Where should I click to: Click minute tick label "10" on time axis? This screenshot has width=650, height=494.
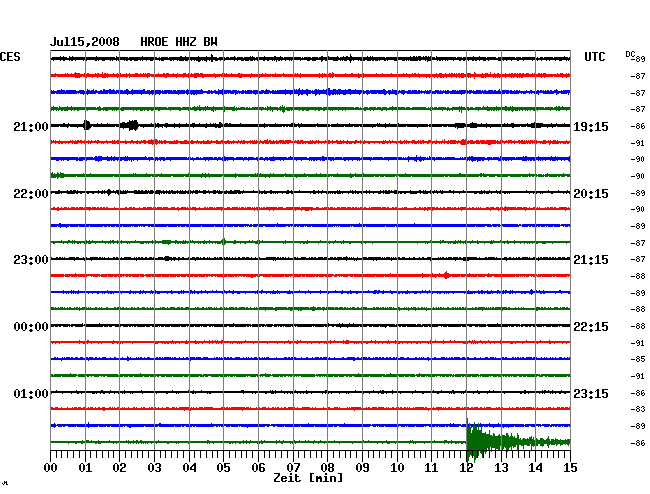point(397,468)
